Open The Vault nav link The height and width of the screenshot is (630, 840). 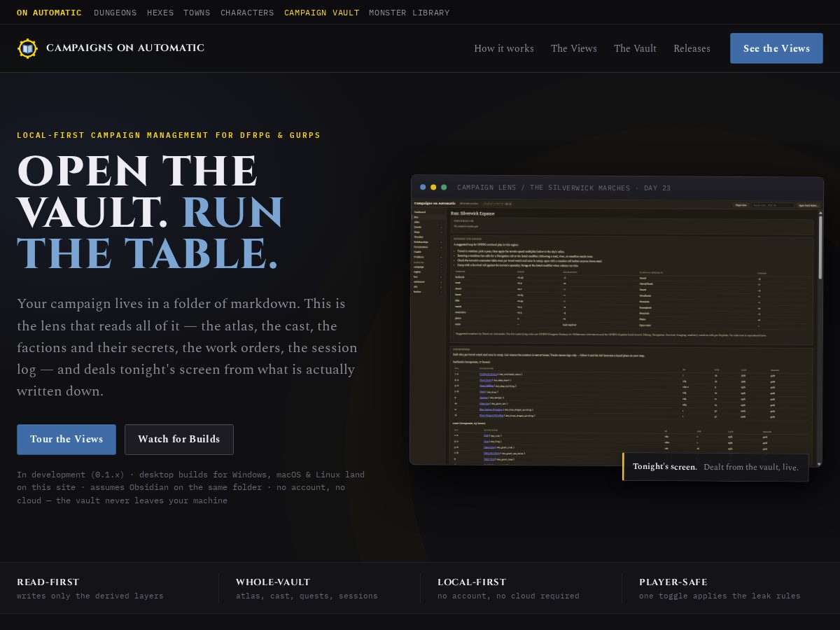pos(635,48)
